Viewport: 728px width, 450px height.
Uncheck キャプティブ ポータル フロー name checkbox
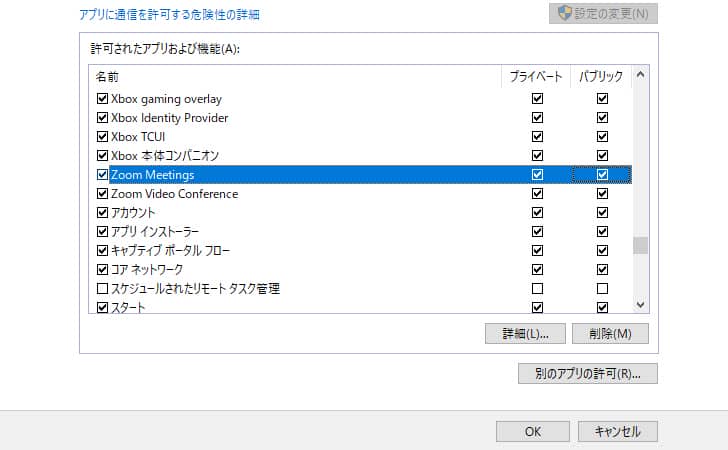pyautogui.click(x=102, y=251)
